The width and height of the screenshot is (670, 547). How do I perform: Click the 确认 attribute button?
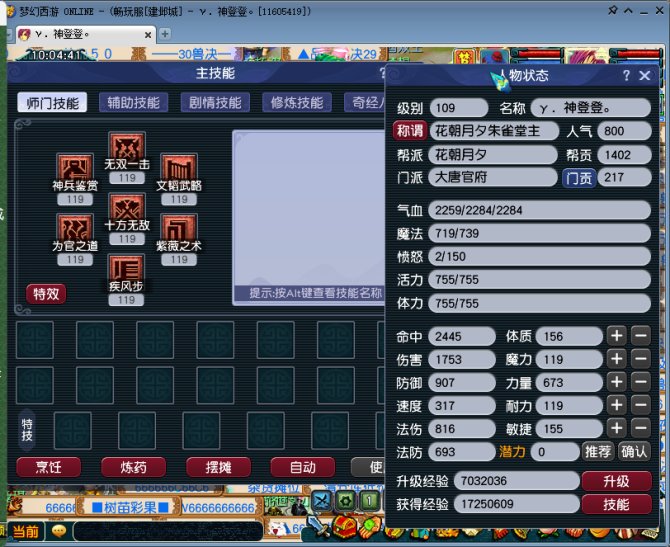coord(634,451)
